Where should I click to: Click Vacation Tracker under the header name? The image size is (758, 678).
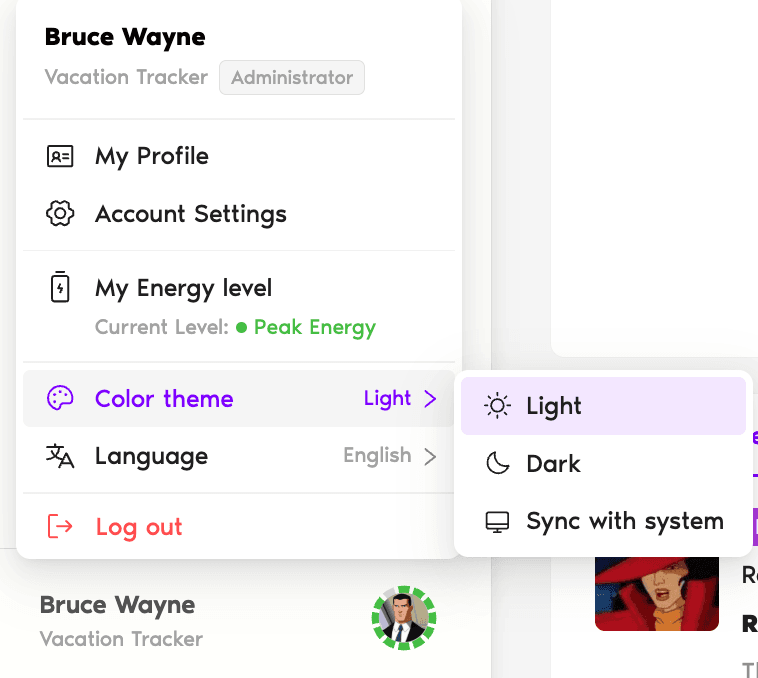tap(126, 77)
